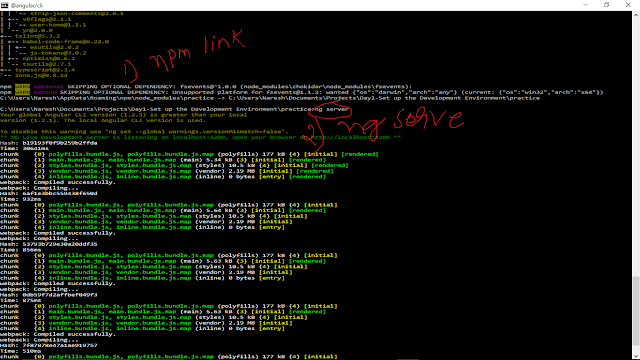Click the 'Time: 856ms' line
640x360 pixels.
[21, 250]
